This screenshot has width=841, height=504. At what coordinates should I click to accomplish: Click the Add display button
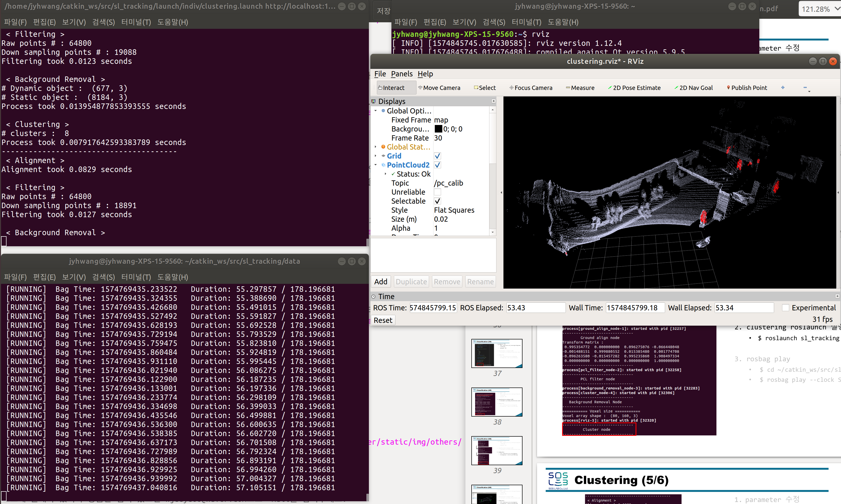coord(380,282)
